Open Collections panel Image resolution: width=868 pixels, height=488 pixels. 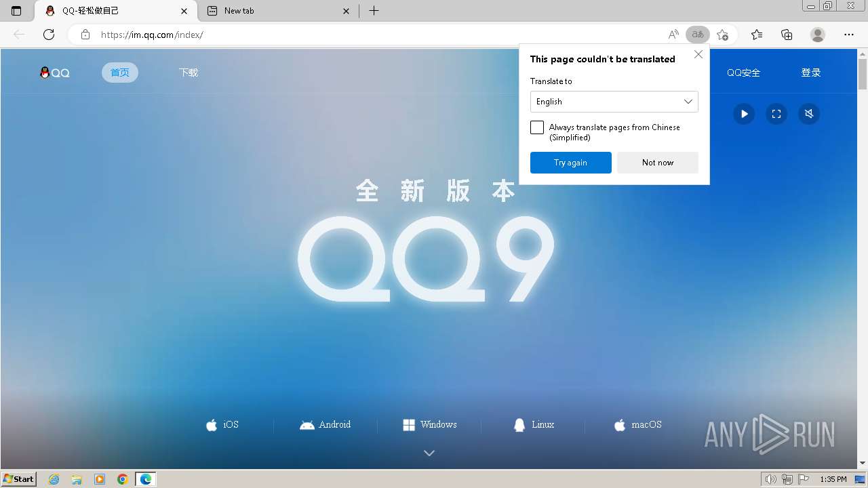(x=787, y=35)
